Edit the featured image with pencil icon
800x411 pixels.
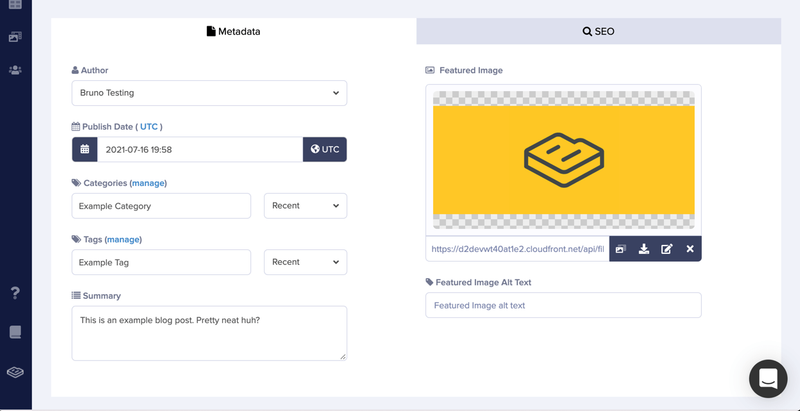coord(667,249)
